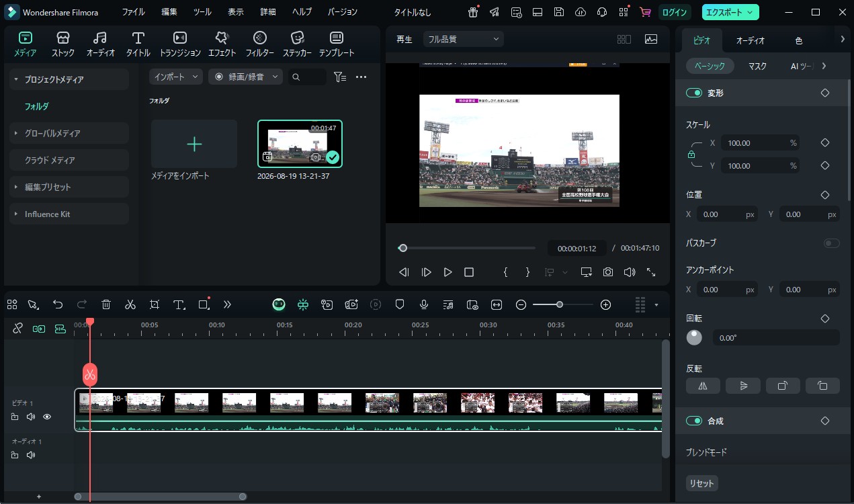The height and width of the screenshot is (504, 854).
Task: Toggle timeline link icon
Action: pos(18,329)
